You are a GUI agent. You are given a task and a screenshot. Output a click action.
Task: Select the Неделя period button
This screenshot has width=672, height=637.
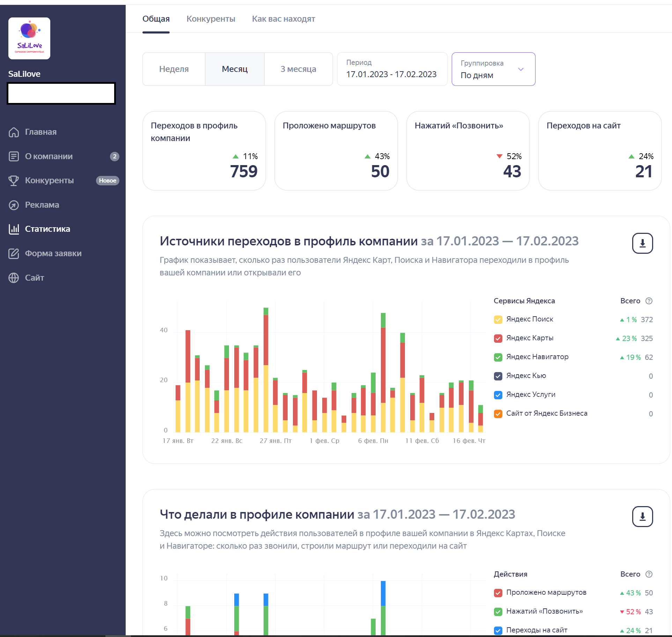coord(174,69)
